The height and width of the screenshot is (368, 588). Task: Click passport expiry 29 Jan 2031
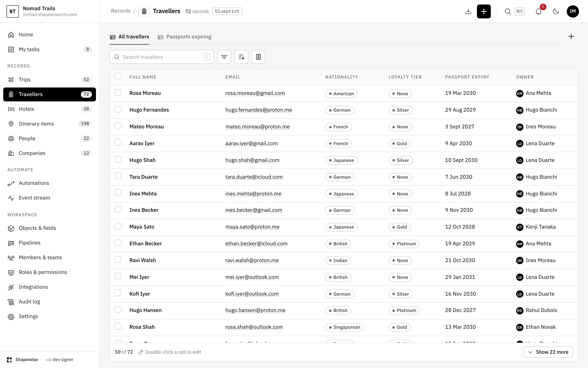[460, 277]
